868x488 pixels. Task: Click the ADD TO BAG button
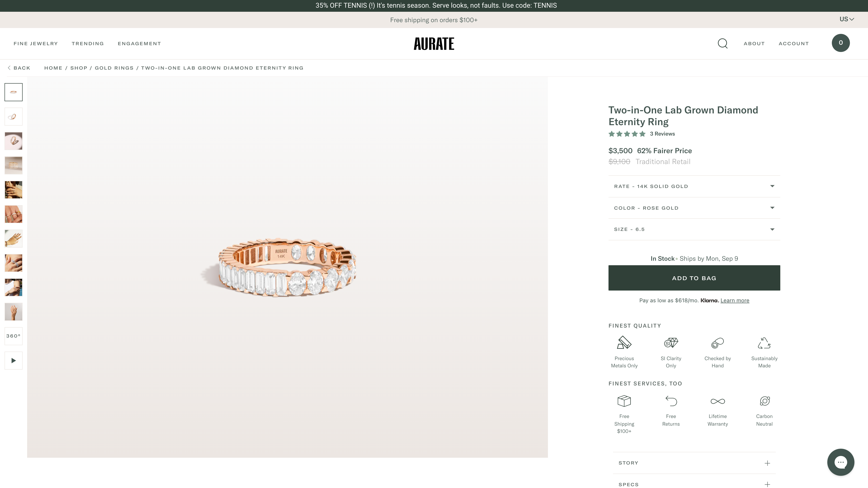(694, 278)
